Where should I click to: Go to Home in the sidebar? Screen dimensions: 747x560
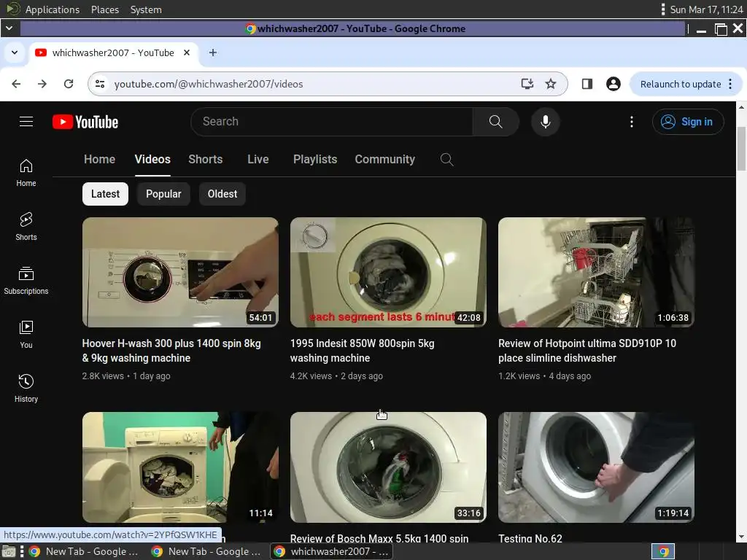point(26,173)
